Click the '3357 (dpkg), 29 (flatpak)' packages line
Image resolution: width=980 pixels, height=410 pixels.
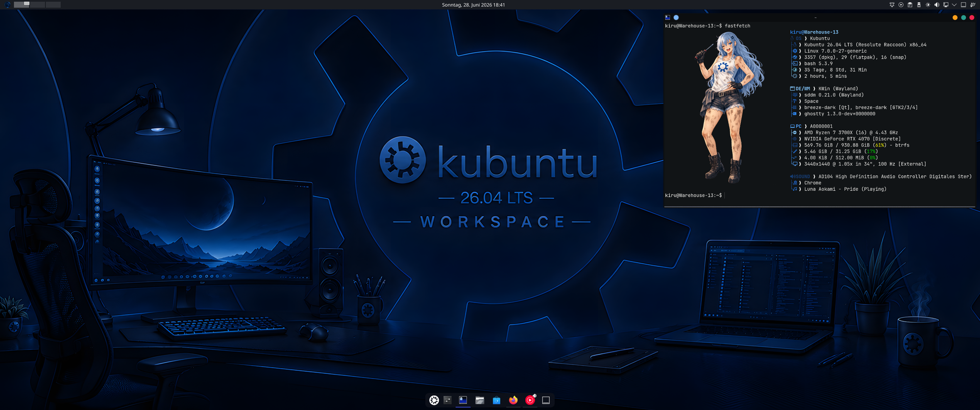(855, 57)
